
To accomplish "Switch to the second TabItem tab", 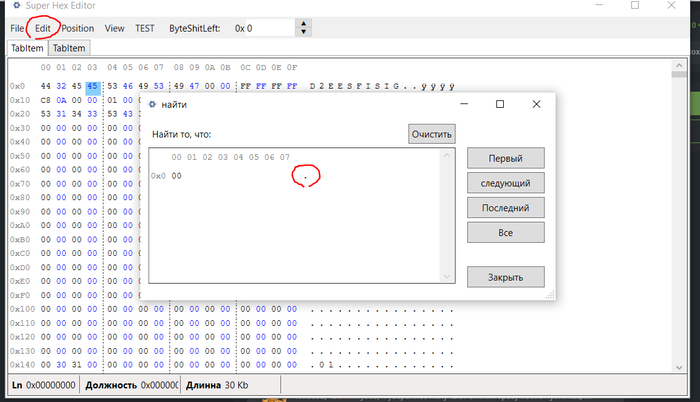I will [x=69, y=48].
